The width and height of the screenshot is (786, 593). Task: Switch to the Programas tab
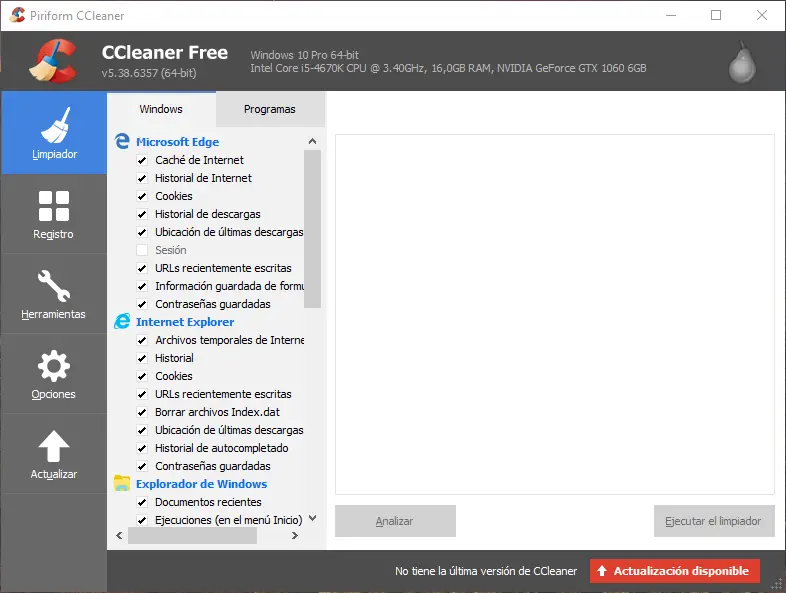[x=270, y=109]
